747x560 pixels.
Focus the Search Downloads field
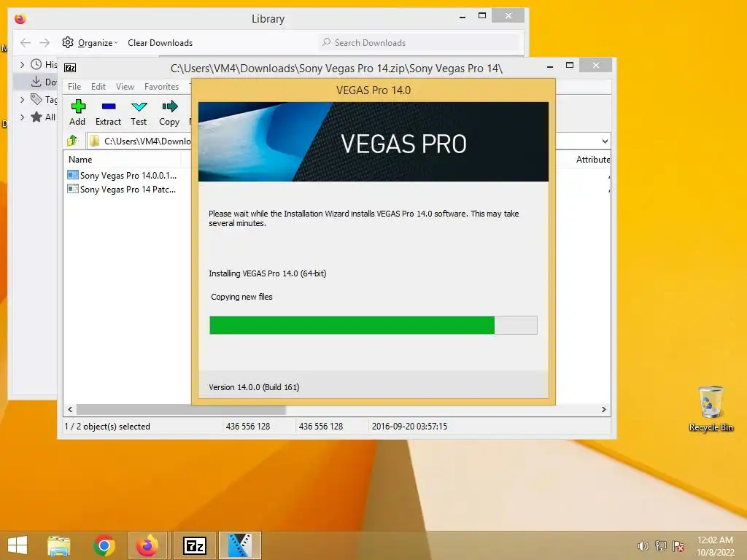coord(419,43)
